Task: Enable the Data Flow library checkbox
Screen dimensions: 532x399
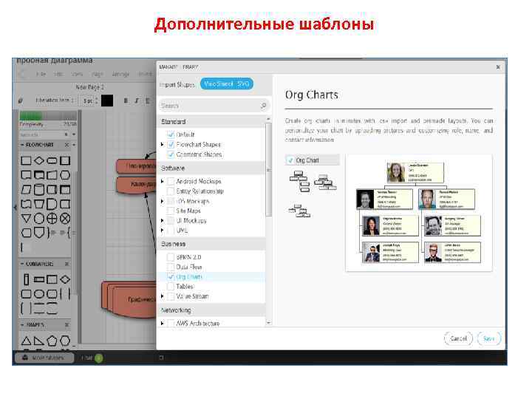Action: click(171, 267)
